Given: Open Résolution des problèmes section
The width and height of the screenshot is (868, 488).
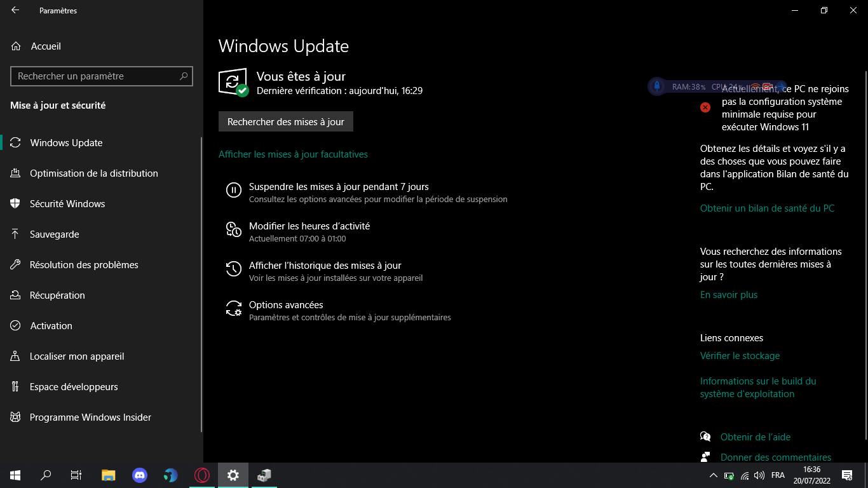Looking at the screenshot, I should click(x=84, y=265).
